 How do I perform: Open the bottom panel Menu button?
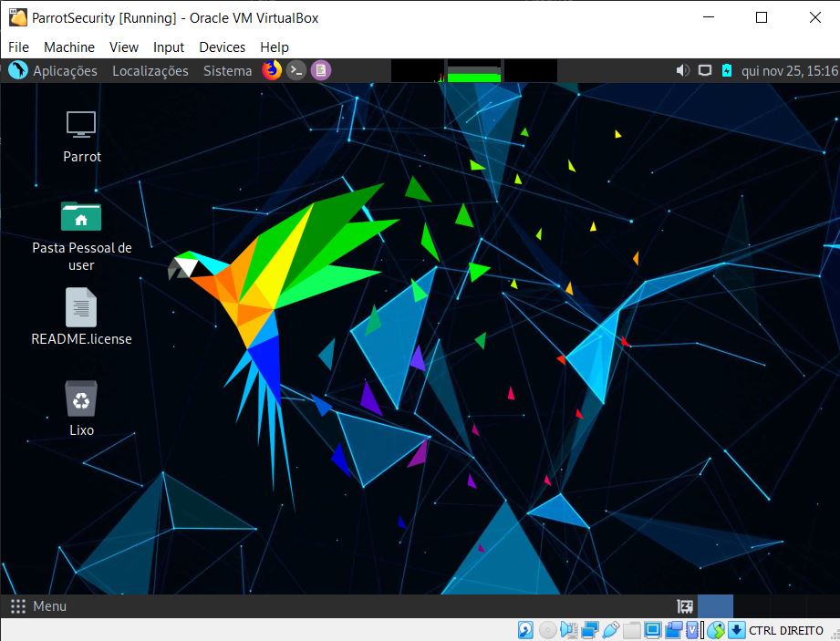pos(38,606)
